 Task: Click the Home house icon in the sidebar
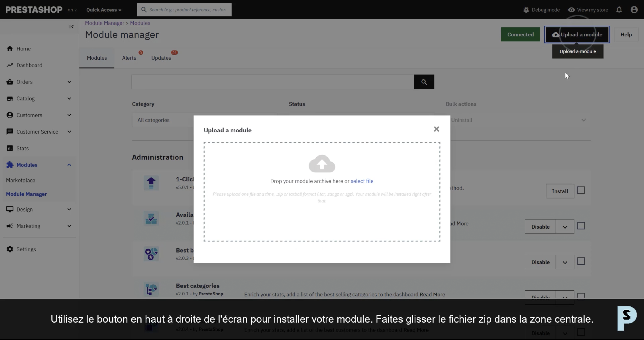click(x=10, y=49)
